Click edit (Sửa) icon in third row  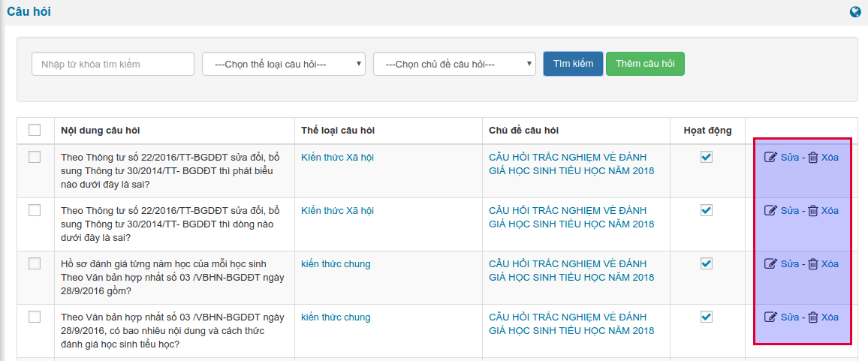tap(770, 264)
